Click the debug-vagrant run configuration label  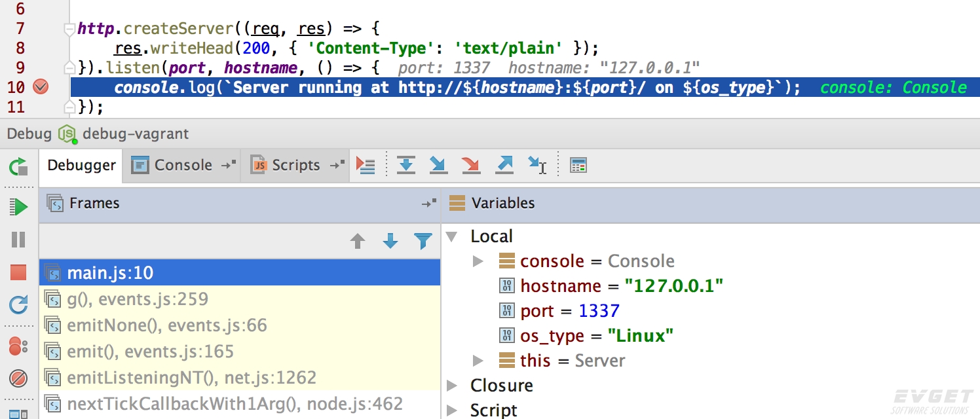tap(136, 134)
